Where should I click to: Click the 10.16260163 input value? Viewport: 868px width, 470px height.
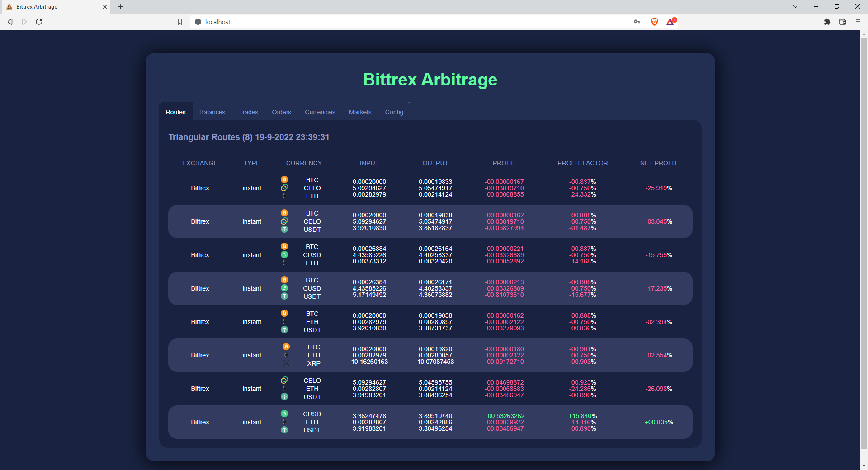[369, 362]
